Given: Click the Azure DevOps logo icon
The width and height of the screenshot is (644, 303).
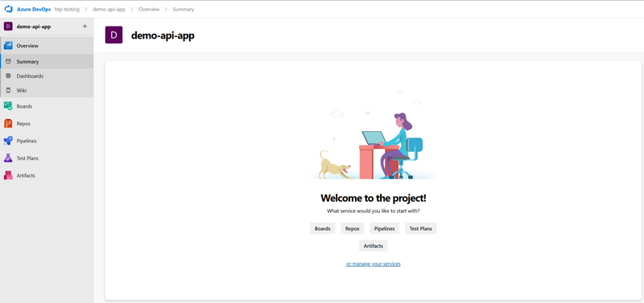Looking at the screenshot, I should pos(9,9).
